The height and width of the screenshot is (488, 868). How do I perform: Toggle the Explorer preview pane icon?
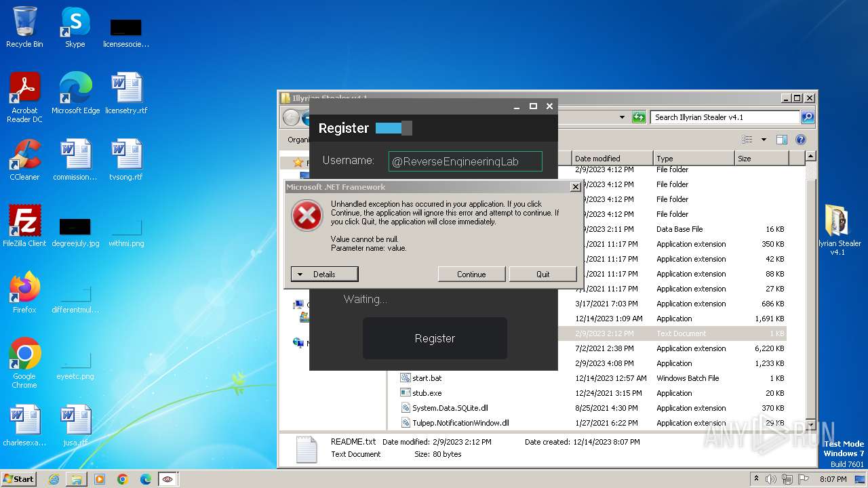coord(781,140)
